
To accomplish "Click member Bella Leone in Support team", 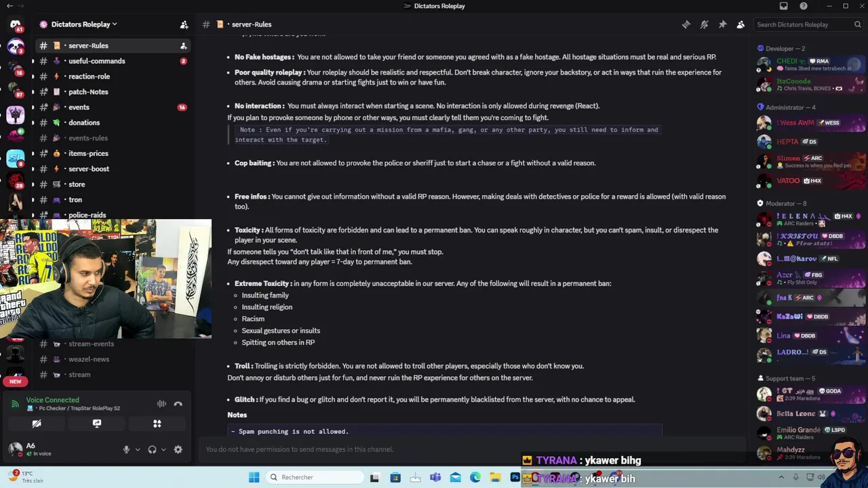I will [x=811, y=413].
